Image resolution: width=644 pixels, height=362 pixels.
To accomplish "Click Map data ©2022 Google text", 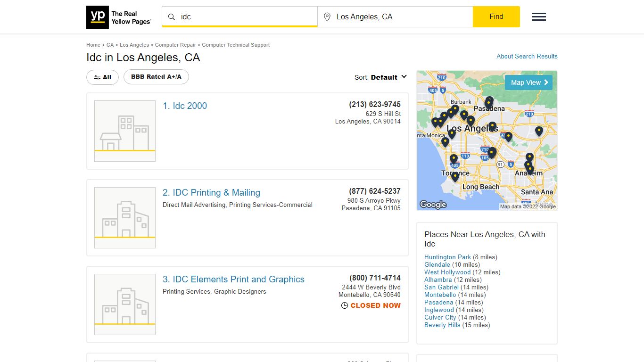I will pos(528,207).
